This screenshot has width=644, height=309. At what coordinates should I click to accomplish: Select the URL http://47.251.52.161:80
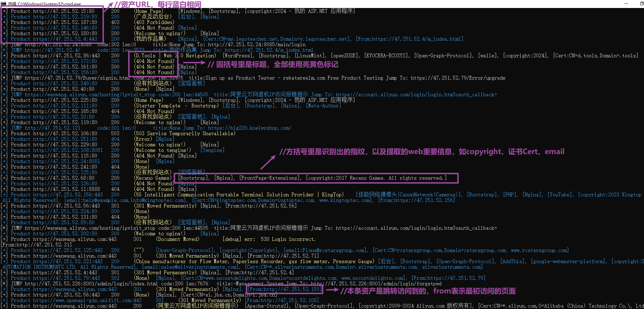click(65, 67)
